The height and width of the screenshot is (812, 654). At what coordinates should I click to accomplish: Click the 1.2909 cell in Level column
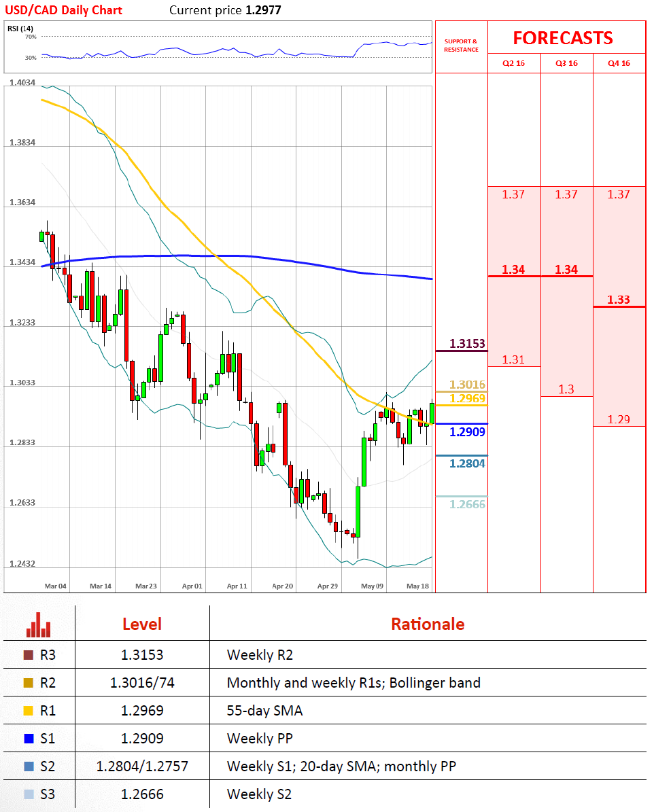pyautogui.click(x=142, y=739)
